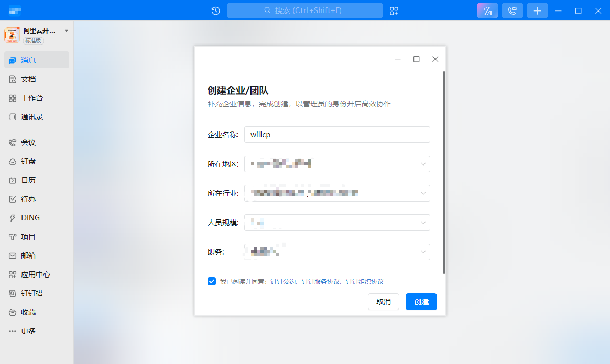Expand the organization switcher arrow
The image size is (610, 364).
pos(67,31)
